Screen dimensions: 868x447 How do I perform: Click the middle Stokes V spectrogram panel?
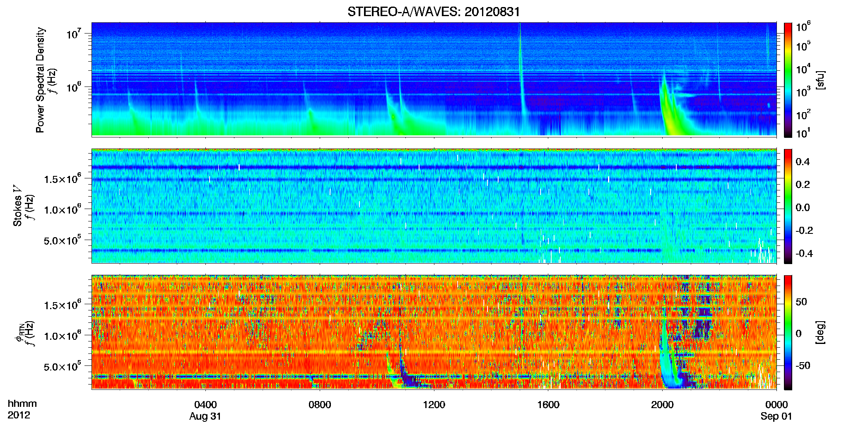434,206
